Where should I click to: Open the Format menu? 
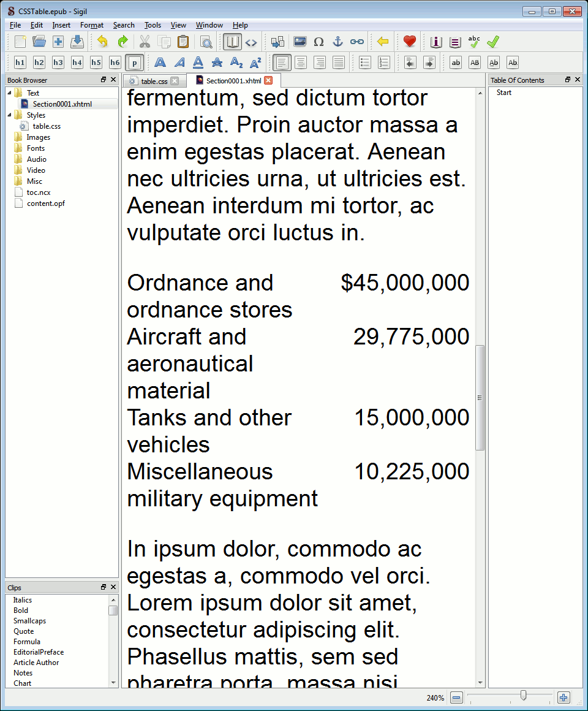[92, 25]
